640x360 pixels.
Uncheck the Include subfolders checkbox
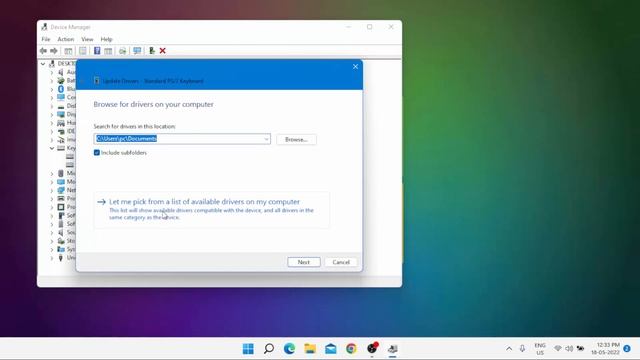point(97,153)
